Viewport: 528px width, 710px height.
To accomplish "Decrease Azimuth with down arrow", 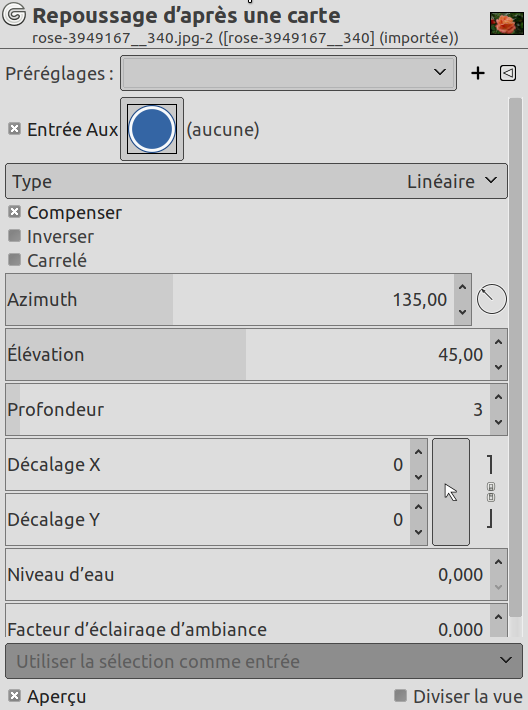I will pos(462,312).
